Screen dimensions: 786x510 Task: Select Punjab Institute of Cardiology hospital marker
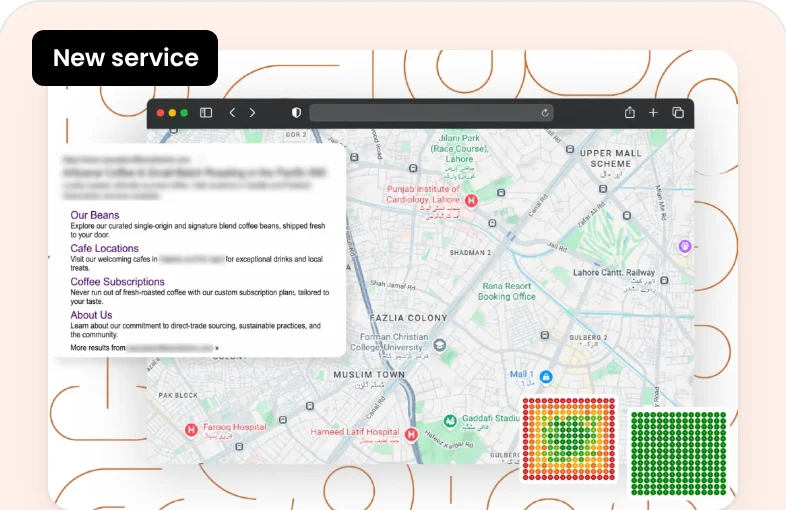tap(471, 201)
